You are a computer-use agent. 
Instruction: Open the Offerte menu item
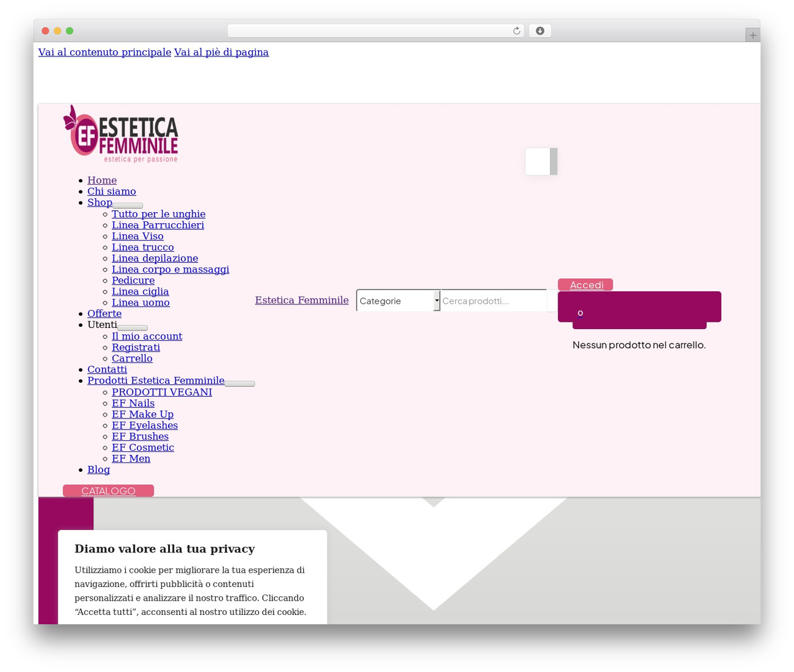pos(104,314)
